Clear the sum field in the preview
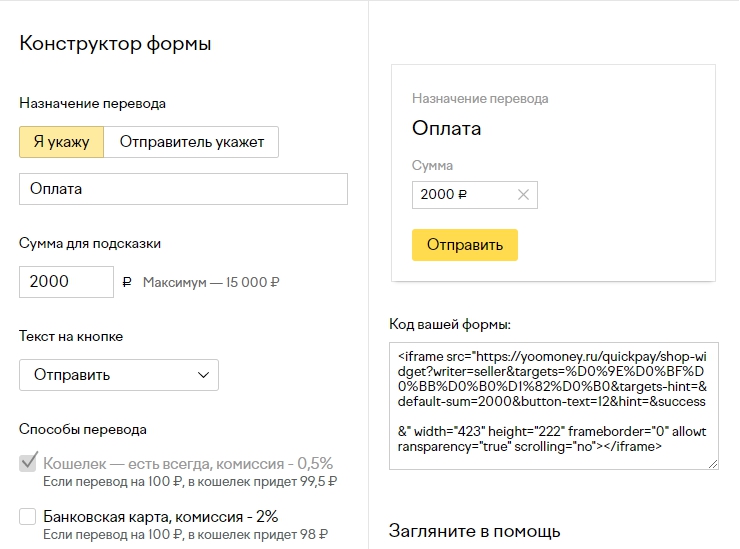Screen dimensions: 740x549 tap(523, 195)
